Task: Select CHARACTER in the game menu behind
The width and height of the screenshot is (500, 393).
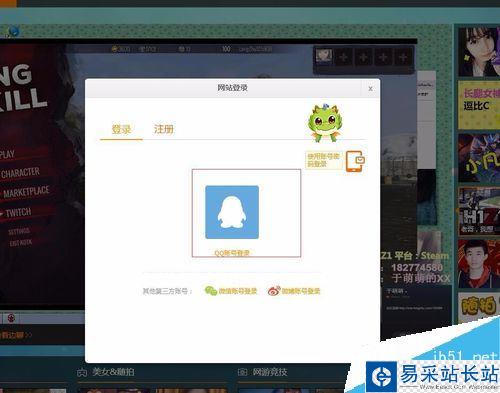Action: pos(20,173)
